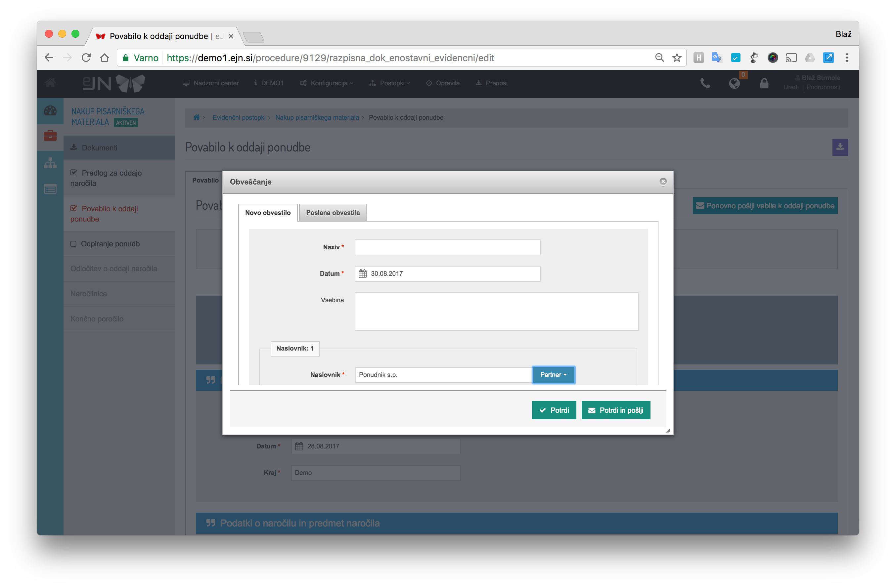This screenshot has height=588, width=896.
Task: Click the Vsebina text area
Action: (496, 312)
